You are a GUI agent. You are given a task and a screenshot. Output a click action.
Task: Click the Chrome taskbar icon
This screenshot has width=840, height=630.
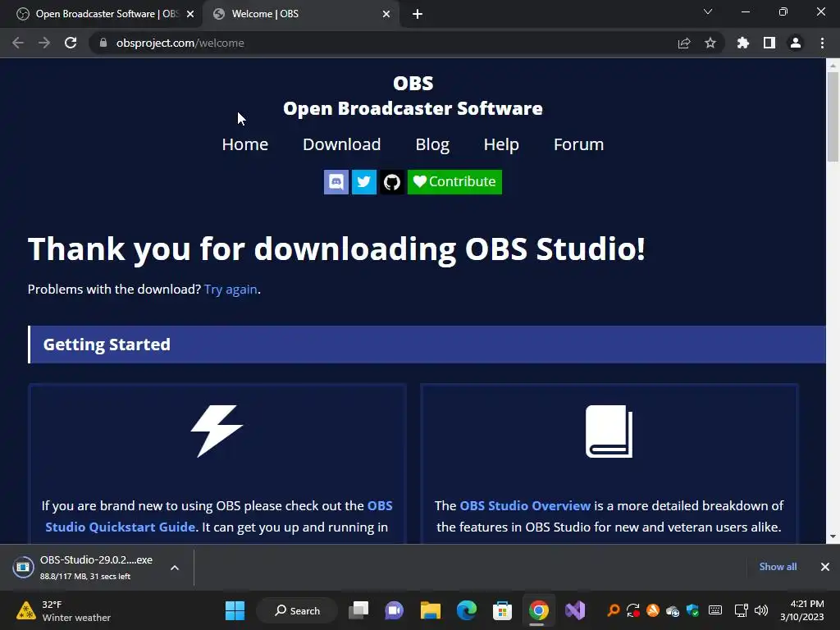pos(538,610)
